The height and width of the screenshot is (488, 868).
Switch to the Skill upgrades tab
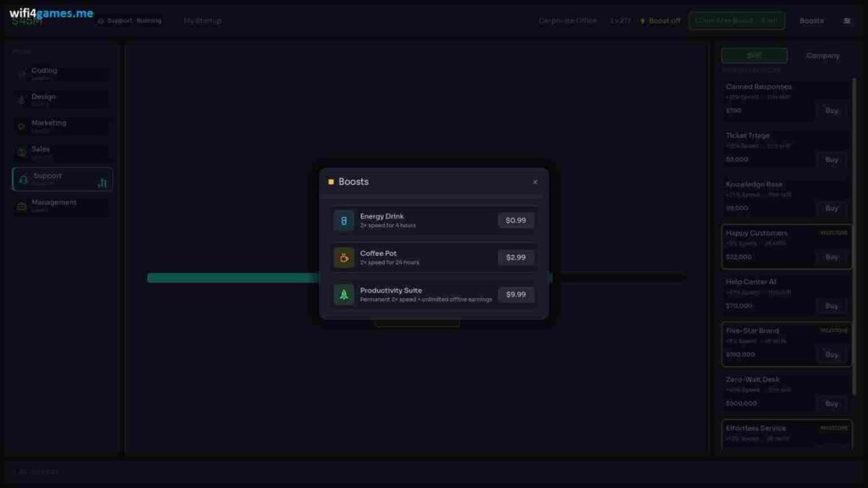coord(754,55)
